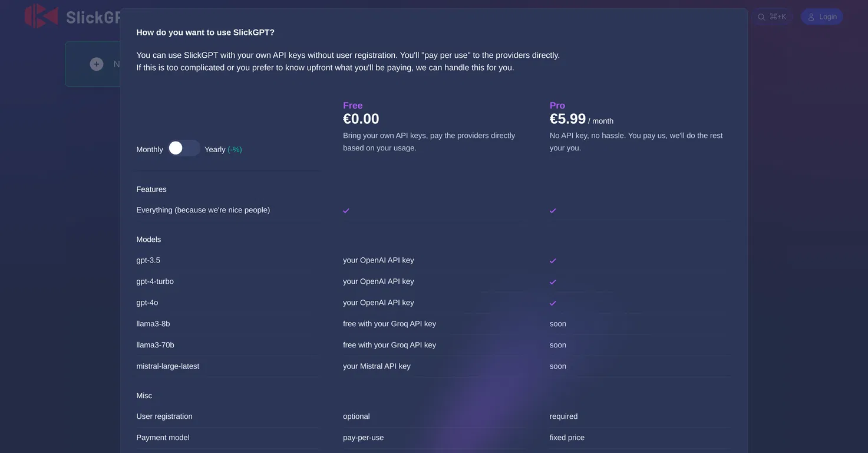Click the Pro checkmark for gpt-3.5
Image resolution: width=868 pixels, height=453 pixels.
[553, 261]
